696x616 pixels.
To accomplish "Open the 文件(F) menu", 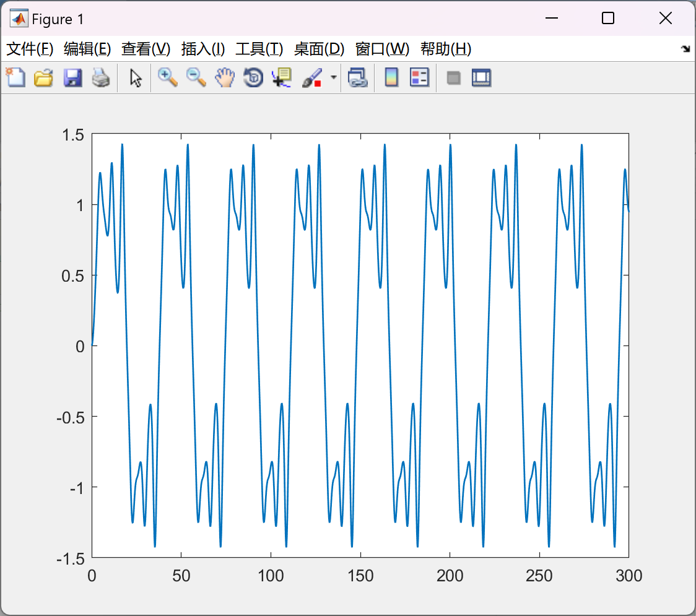I will [30, 49].
